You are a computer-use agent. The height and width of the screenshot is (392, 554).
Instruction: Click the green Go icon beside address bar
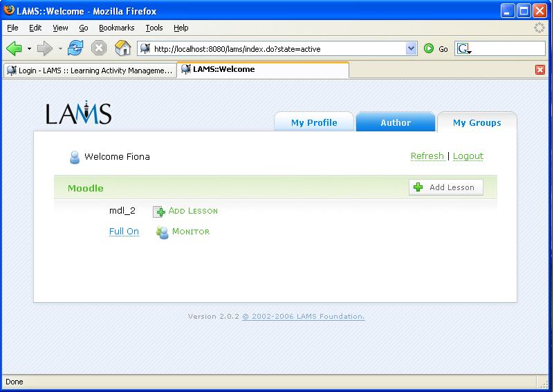429,48
